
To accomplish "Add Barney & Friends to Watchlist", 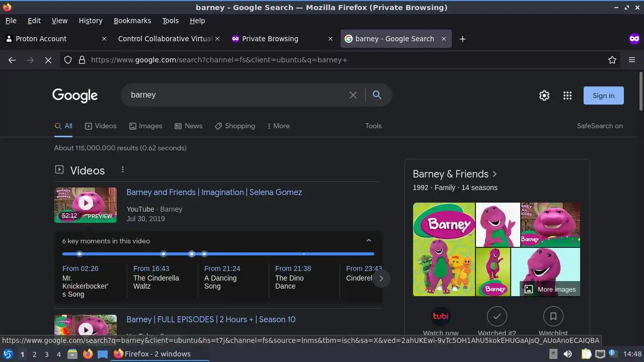I will (553, 316).
